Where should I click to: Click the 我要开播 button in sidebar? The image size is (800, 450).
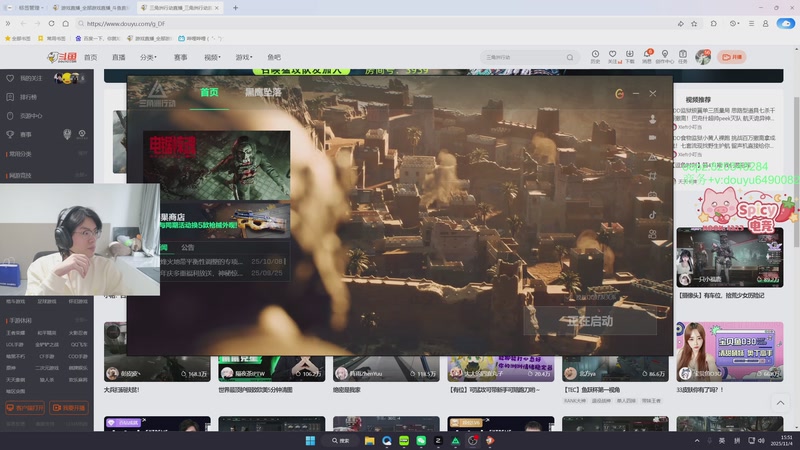69,408
